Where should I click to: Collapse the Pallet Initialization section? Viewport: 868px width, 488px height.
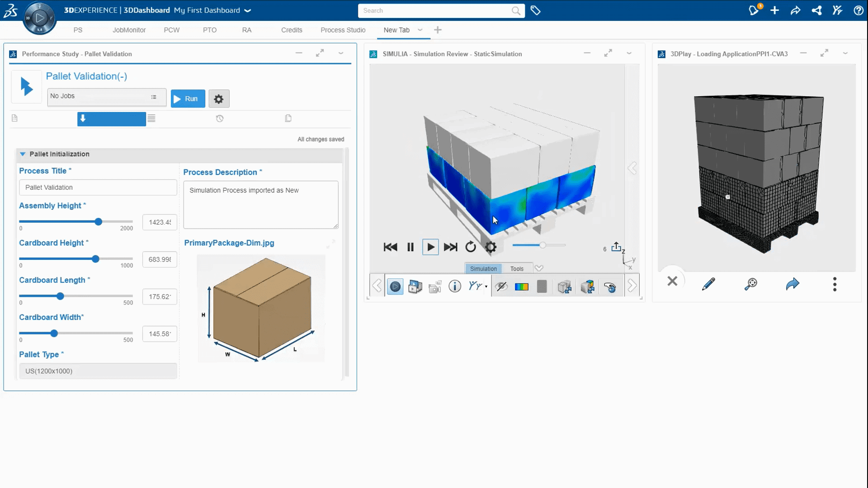tap(23, 154)
